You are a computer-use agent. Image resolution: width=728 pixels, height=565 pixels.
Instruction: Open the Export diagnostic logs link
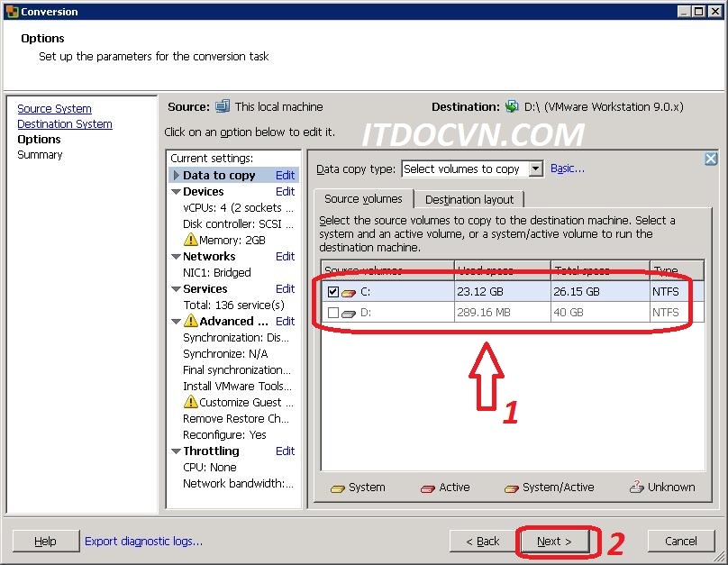point(143,542)
